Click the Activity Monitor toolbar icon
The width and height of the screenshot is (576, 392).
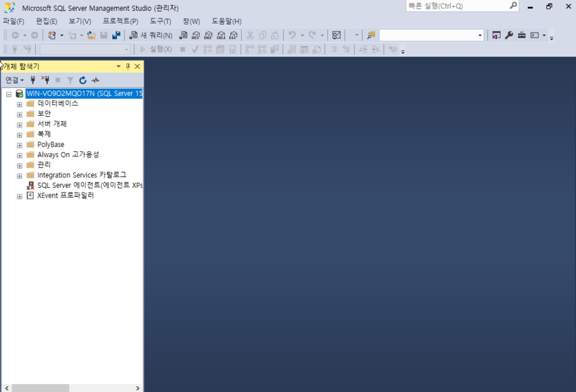[x=336, y=35]
